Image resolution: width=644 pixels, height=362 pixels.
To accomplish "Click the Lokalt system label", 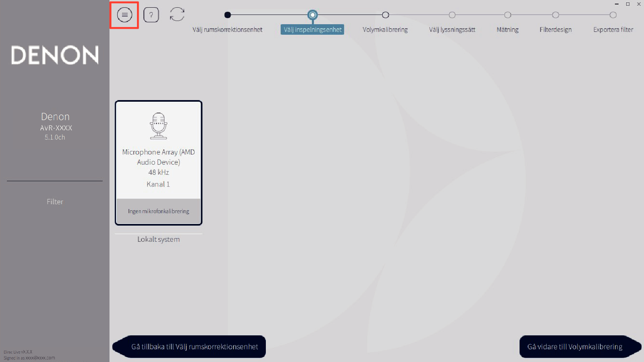I will (158, 239).
